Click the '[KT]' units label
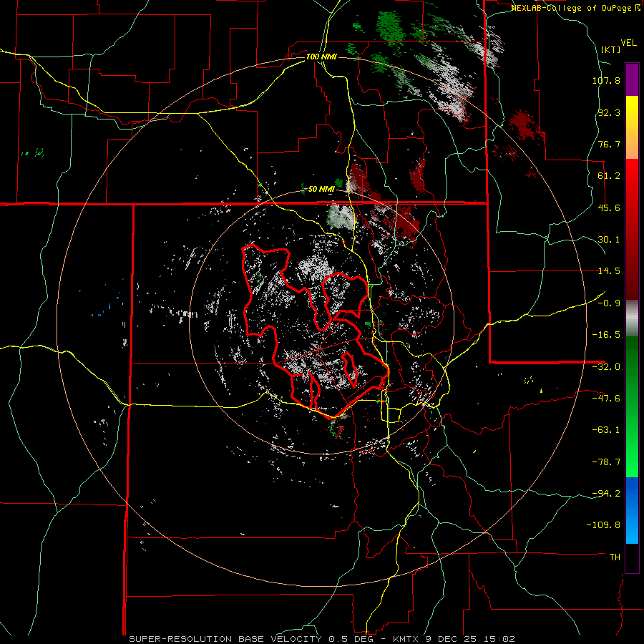This screenshot has height=644, width=644. pyautogui.click(x=611, y=49)
